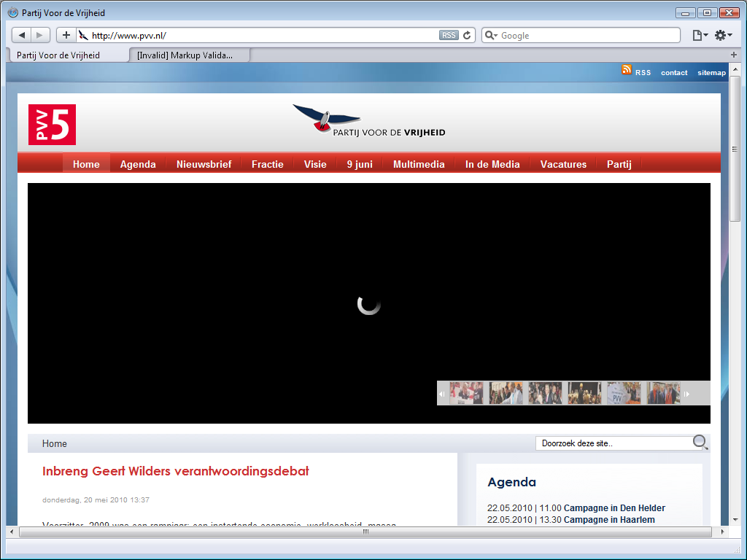Reload the page with the refresh icon
Viewport: 747px width, 560px height.
pyautogui.click(x=467, y=35)
